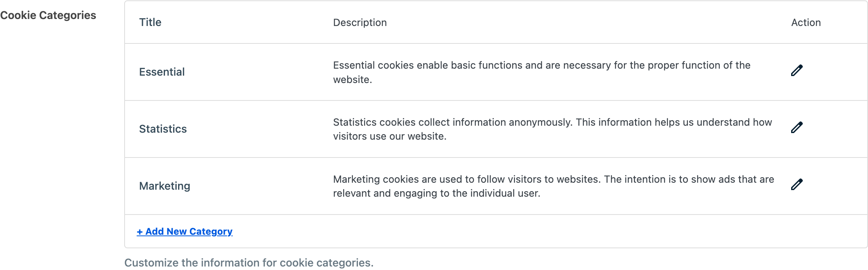Click the Essential cookies description text
This screenshot has height=270, width=868.
(x=541, y=73)
